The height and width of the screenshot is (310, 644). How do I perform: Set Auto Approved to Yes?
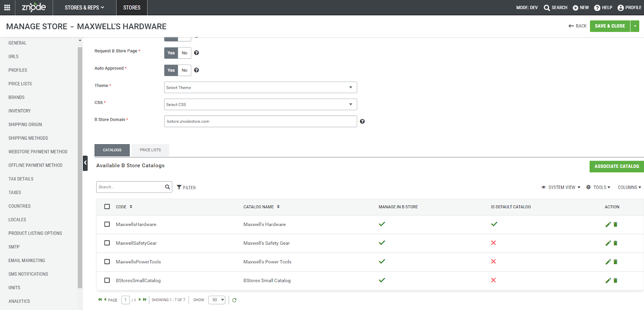click(171, 70)
